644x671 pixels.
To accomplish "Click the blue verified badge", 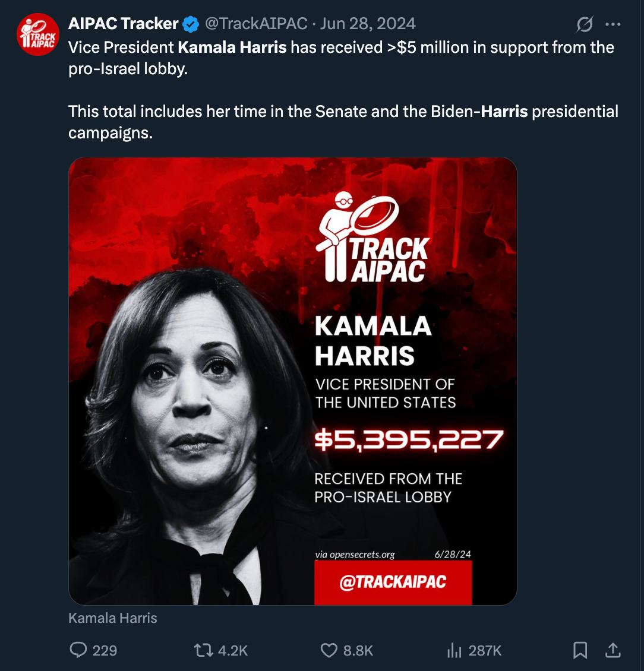I will point(191,24).
